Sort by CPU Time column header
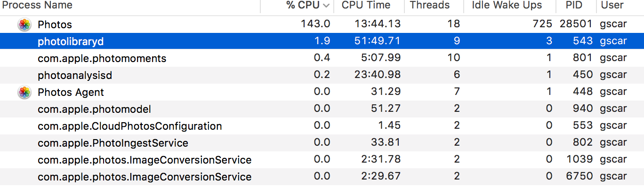This screenshot has height=188, width=644. [366, 6]
